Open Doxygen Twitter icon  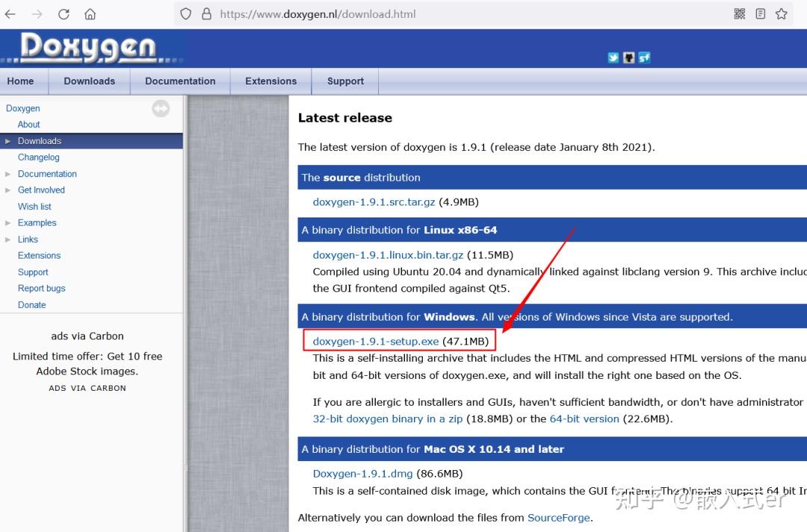pyautogui.click(x=613, y=58)
